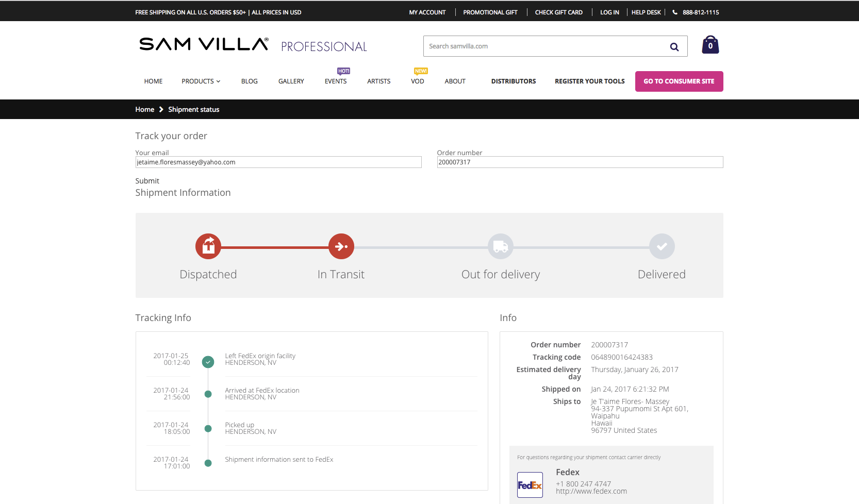Open the fedex.com website link

[591, 491]
